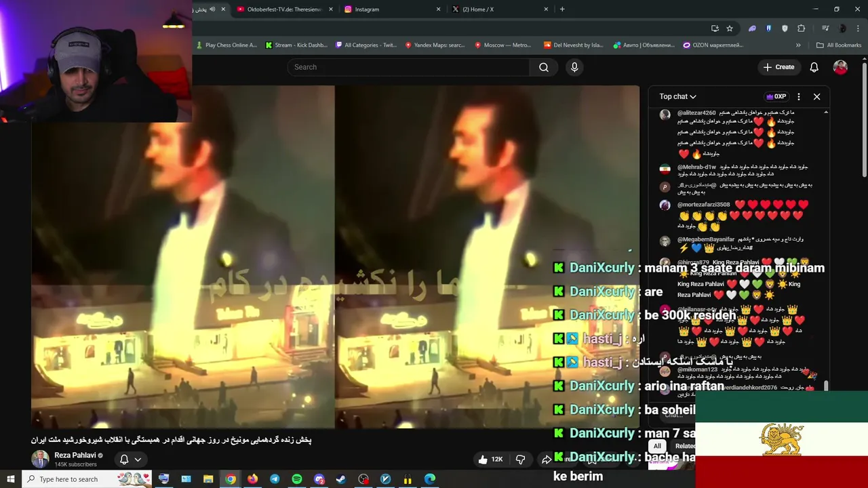Open a new browser tab
868x488 pixels.
(562, 9)
